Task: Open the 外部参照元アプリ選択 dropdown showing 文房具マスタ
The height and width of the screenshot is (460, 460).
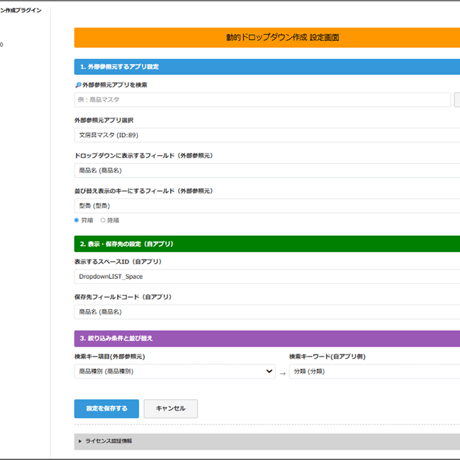Action: point(267,135)
